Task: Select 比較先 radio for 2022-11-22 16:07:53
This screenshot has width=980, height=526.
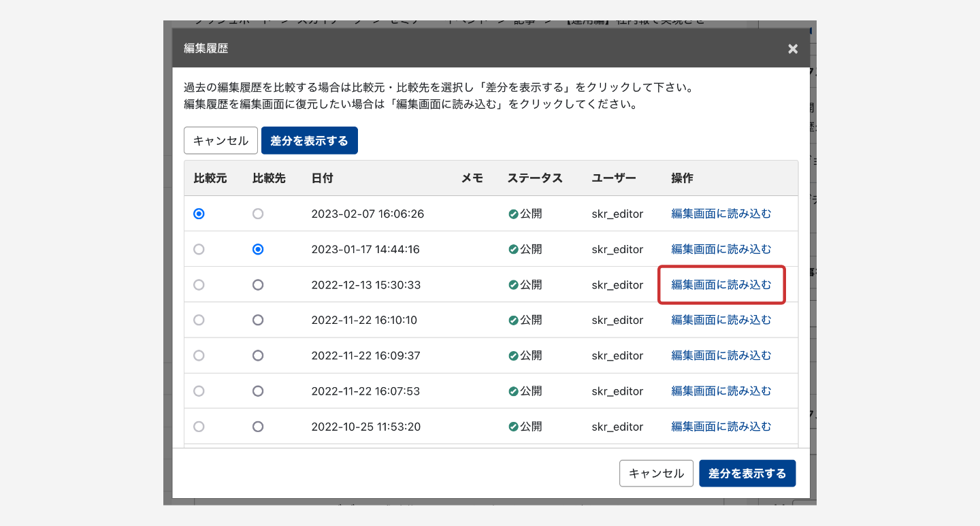Action: [258, 391]
